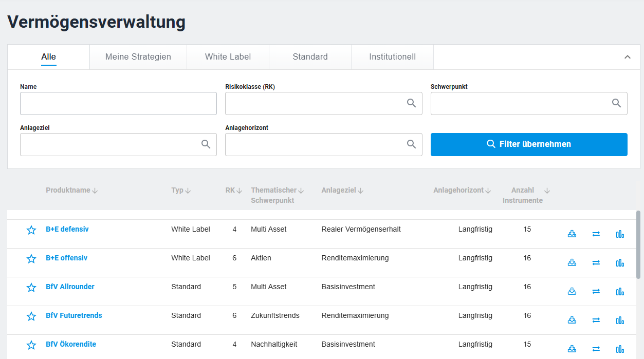Open the bar chart icon for BfV Allrounder
This screenshot has height=359, width=644.
pos(620,291)
